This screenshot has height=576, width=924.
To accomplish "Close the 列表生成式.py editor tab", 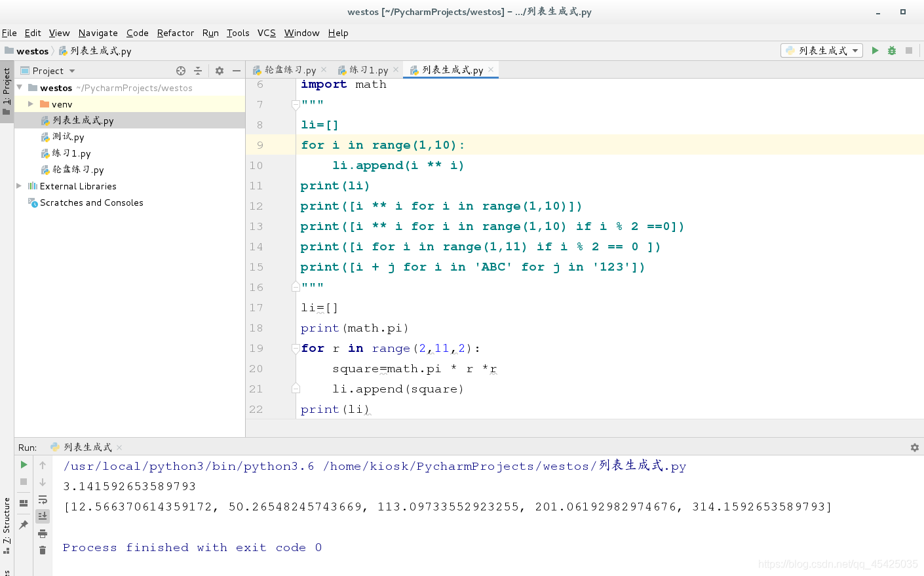I will pos(491,69).
